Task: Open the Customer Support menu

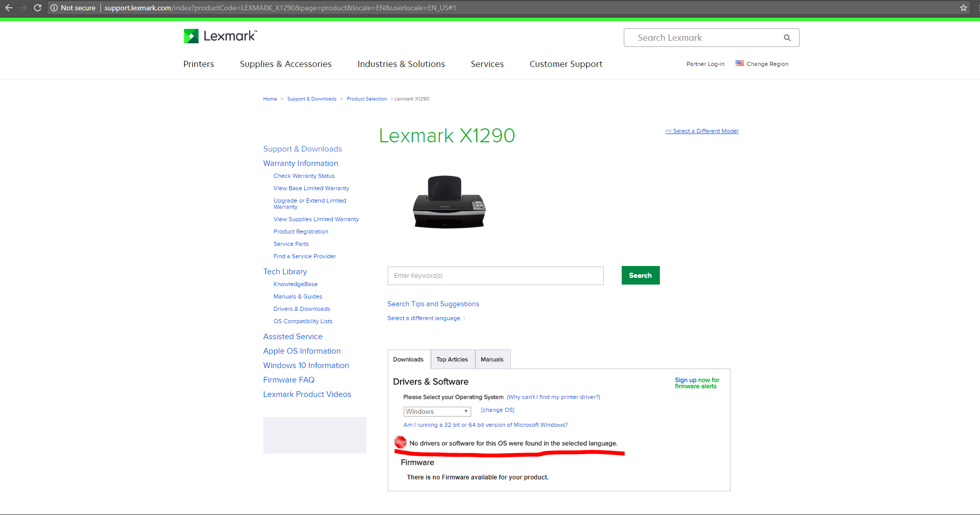Action: point(566,64)
